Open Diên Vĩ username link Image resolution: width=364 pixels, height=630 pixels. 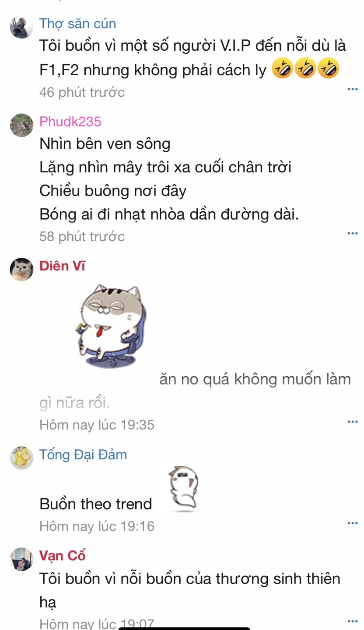pos(62,265)
